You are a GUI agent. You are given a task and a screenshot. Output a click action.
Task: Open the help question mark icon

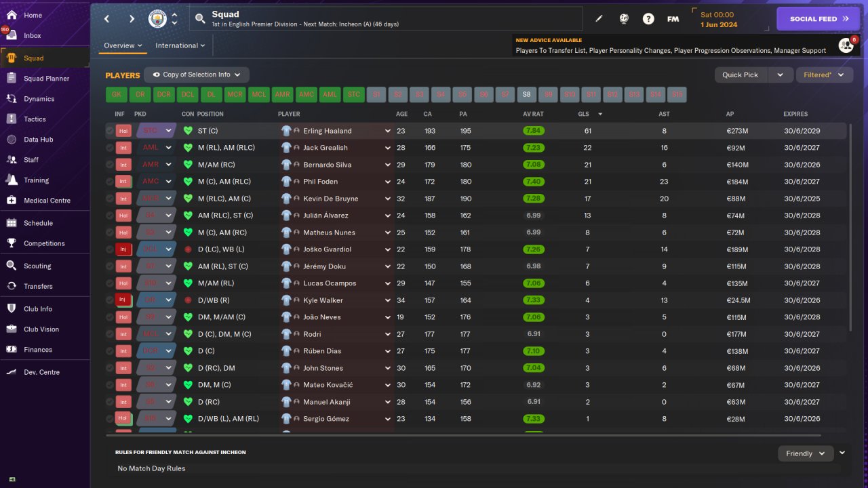click(648, 19)
